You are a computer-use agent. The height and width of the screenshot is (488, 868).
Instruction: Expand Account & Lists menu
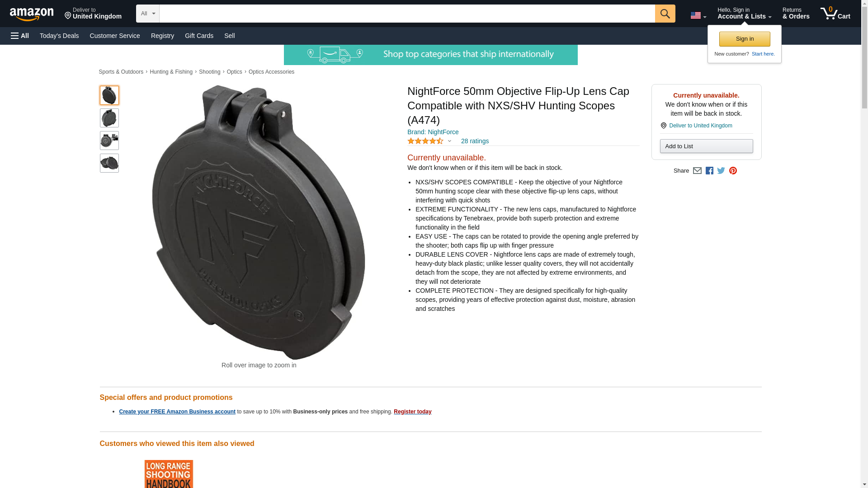pyautogui.click(x=744, y=14)
